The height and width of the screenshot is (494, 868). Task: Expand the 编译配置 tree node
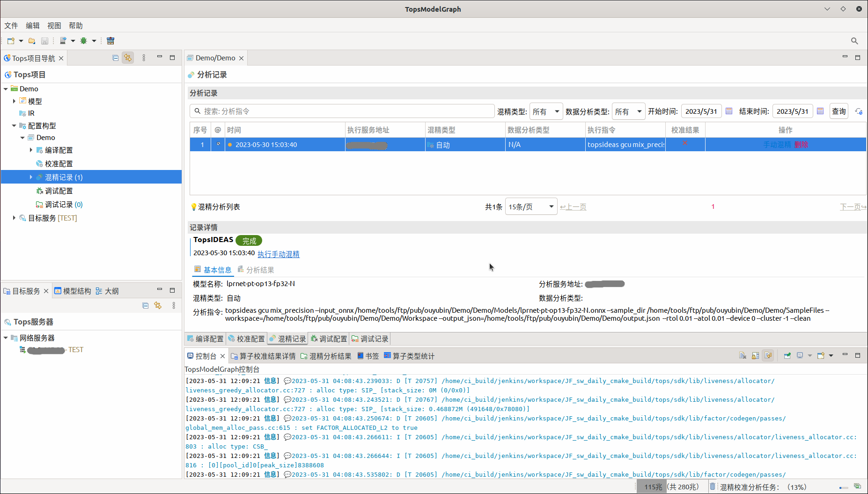coord(31,150)
